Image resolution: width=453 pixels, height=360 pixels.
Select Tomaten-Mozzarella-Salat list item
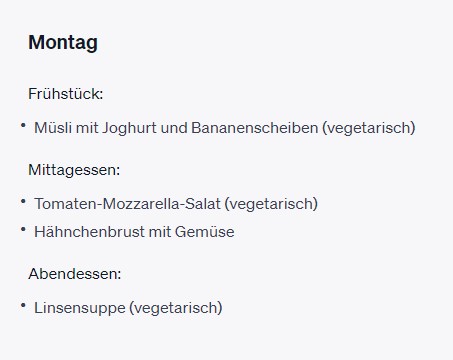pyautogui.click(x=176, y=204)
